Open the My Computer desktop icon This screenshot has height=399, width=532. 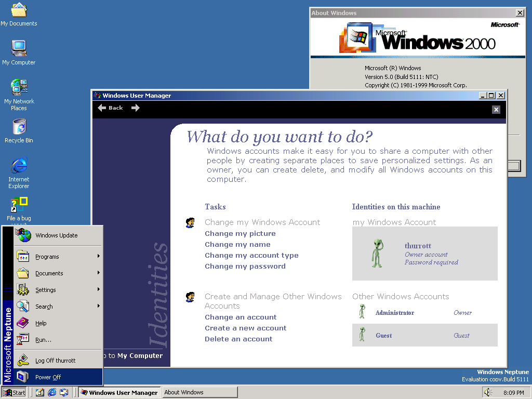(x=19, y=49)
